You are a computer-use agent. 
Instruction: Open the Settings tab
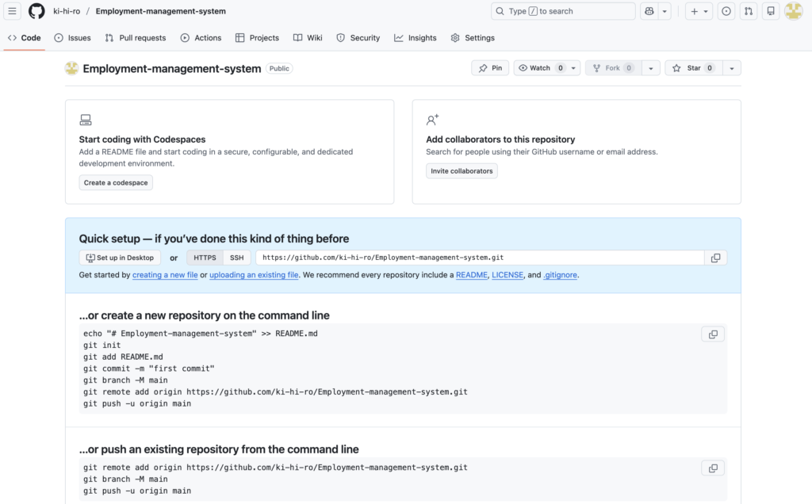point(473,37)
